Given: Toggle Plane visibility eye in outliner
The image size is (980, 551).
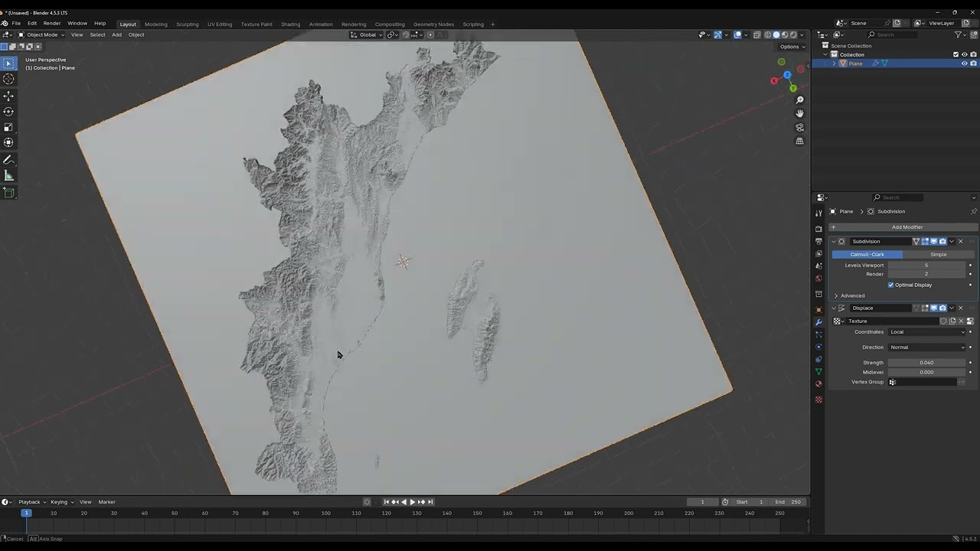Looking at the screenshot, I should click(x=964, y=64).
